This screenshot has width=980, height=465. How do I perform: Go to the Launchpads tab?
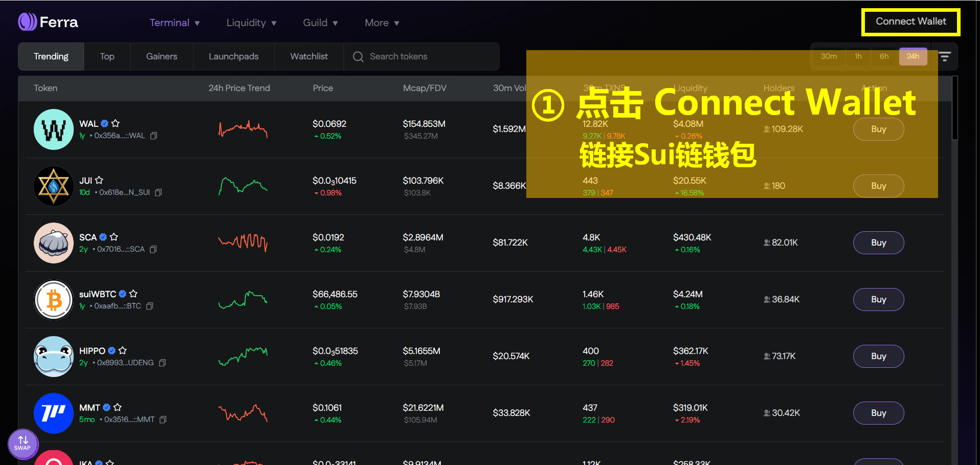coord(234,56)
